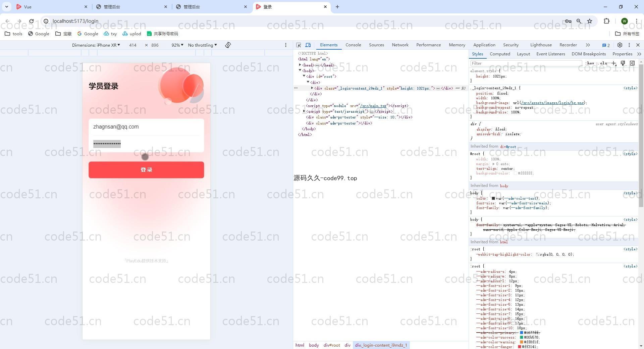Open the Dimensions iPhone XR dropdown
This screenshot has height=349, width=644.
click(96, 45)
